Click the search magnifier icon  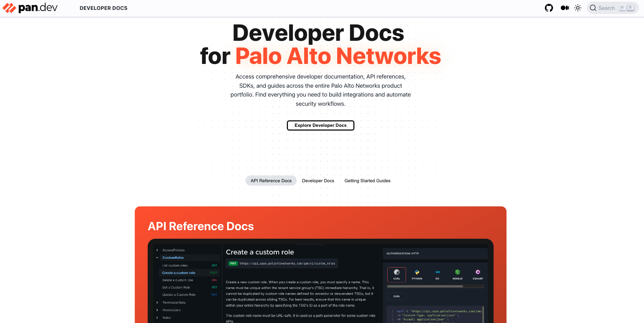point(593,8)
